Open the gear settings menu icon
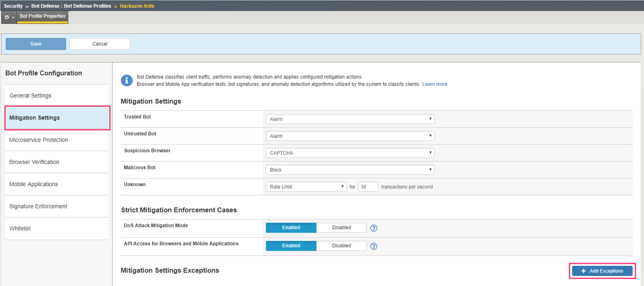Image resolution: width=644 pixels, height=286 pixels. [8, 17]
